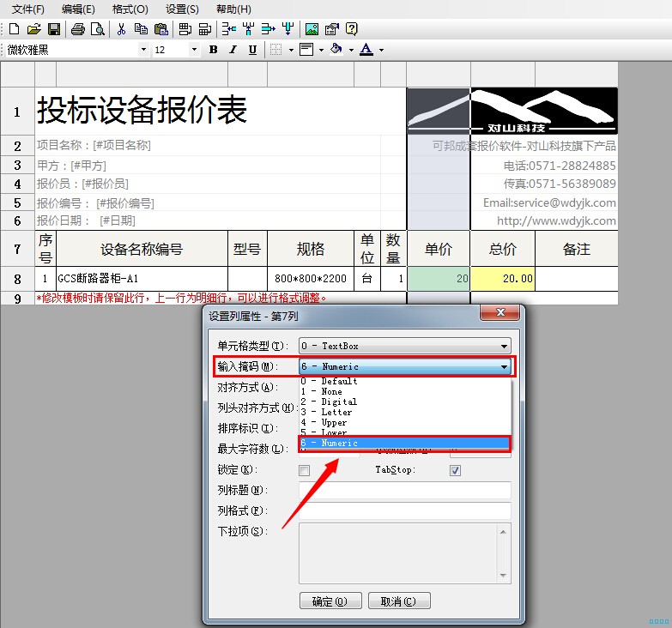The width and height of the screenshot is (672, 628).
Task: Click the properties settings toolbar icon
Action: click(x=332, y=29)
